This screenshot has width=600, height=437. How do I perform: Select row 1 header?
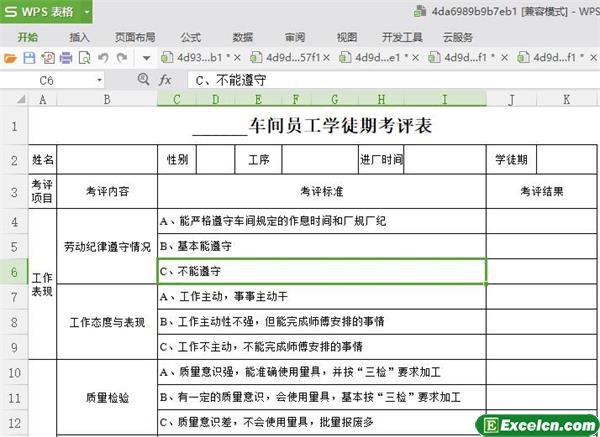point(14,126)
